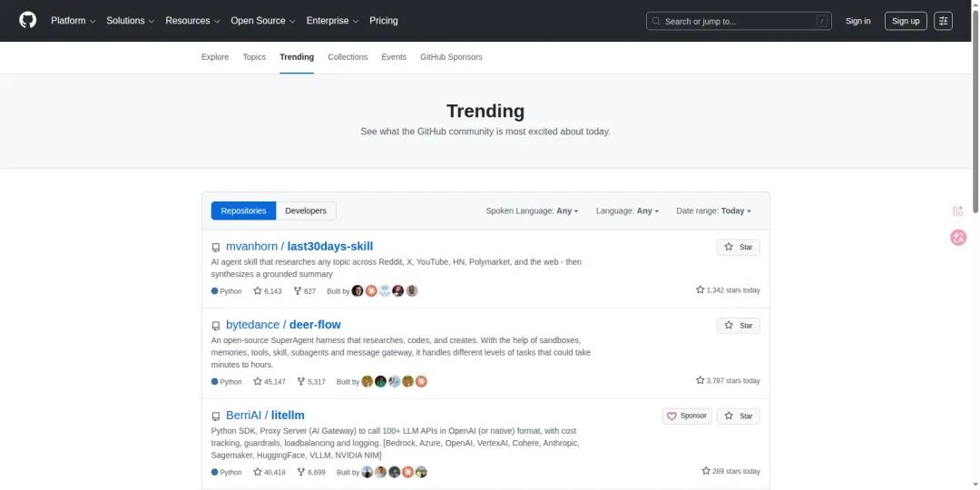Click the Sign up button
980x490 pixels.
point(906,21)
